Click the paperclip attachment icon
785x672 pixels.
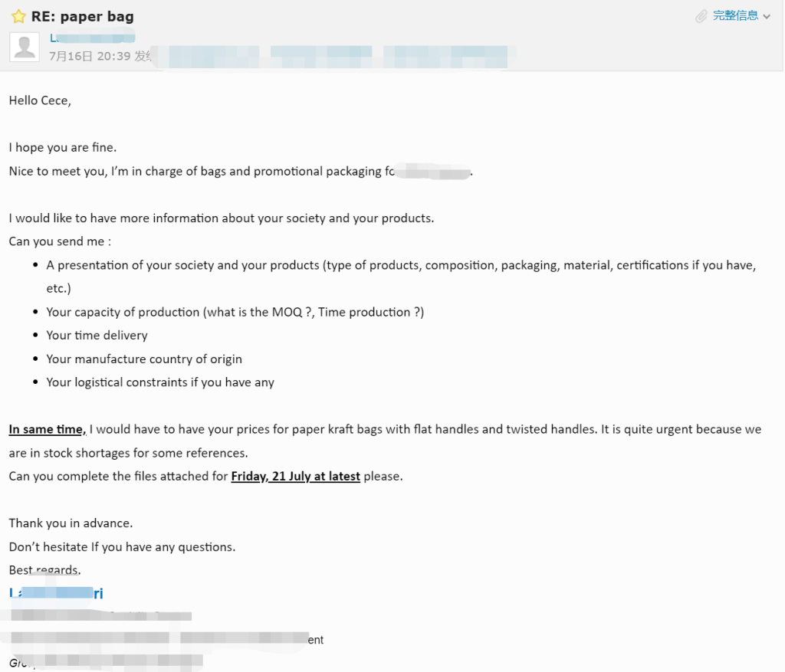701,17
